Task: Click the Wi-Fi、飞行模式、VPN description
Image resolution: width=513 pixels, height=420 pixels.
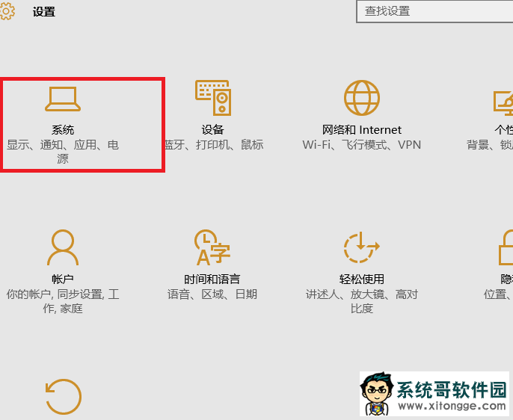Action: coord(362,145)
